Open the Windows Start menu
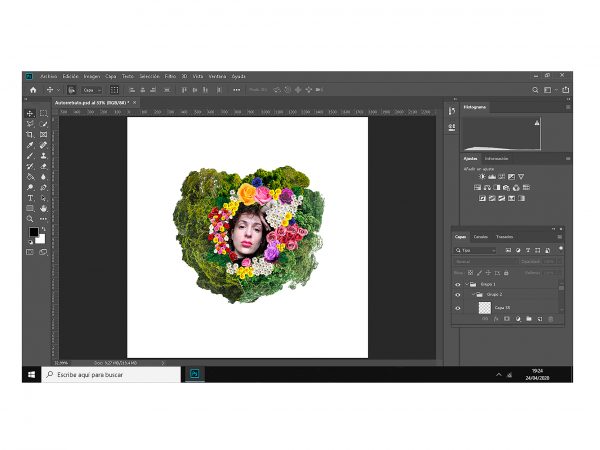Viewport: 600px width, 450px height. pyautogui.click(x=33, y=374)
